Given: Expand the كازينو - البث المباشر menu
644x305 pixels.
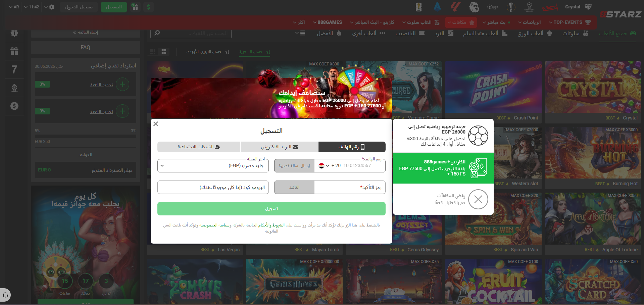Looking at the screenshot, I should coord(372,22).
